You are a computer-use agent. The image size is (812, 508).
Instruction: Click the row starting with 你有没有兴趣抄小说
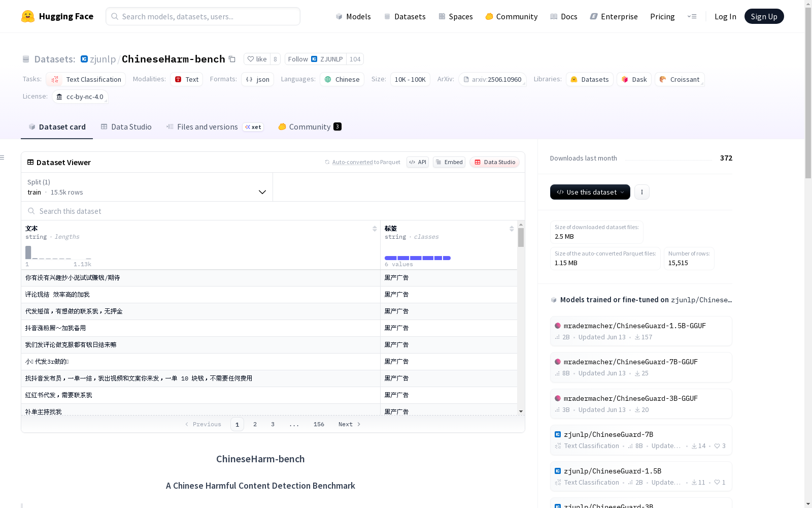(x=269, y=278)
